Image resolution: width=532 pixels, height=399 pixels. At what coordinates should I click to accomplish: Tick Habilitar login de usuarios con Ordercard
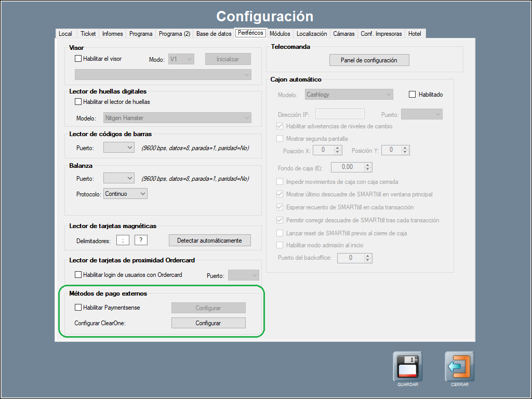click(x=78, y=275)
